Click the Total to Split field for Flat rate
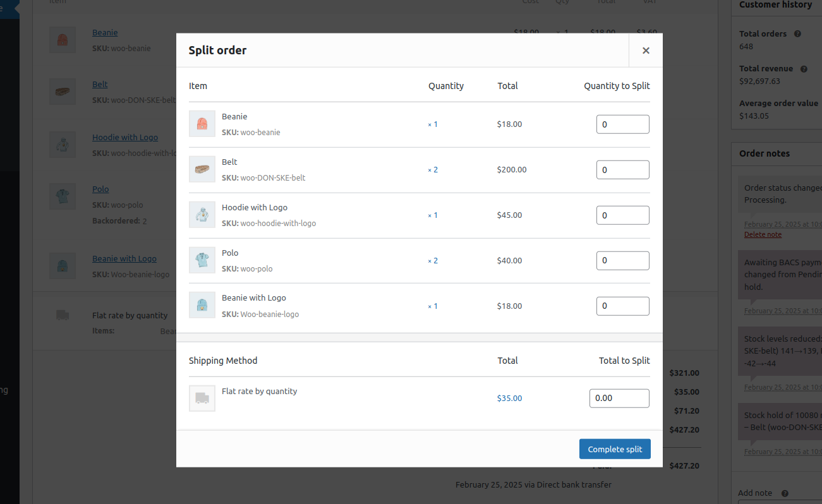The image size is (822, 504). point(619,398)
